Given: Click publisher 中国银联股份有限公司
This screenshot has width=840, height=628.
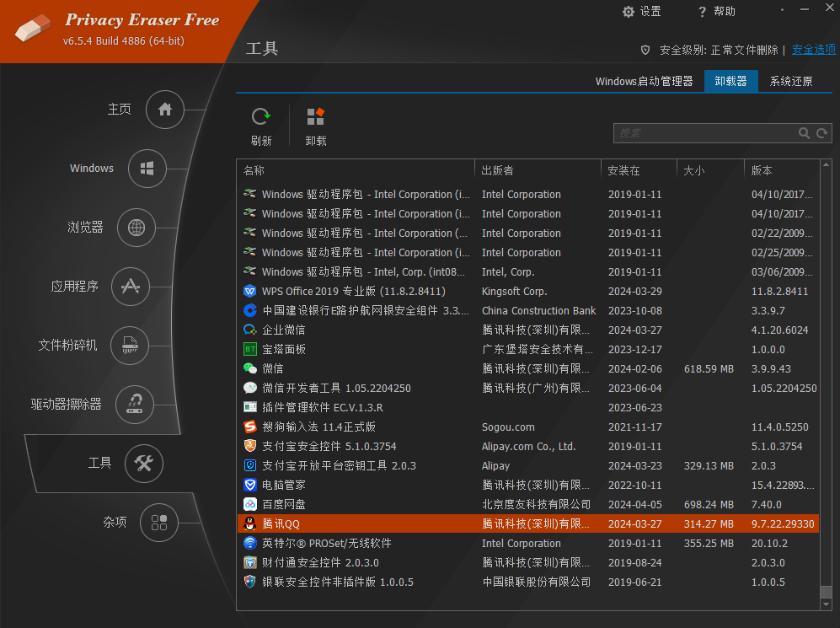Looking at the screenshot, I should [x=536, y=582].
